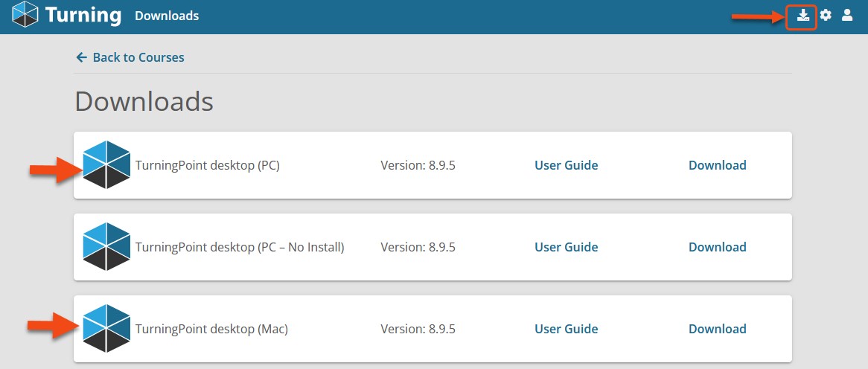868x369 pixels.
Task: Download TurningPoint desktop (Mac)
Action: [718, 329]
